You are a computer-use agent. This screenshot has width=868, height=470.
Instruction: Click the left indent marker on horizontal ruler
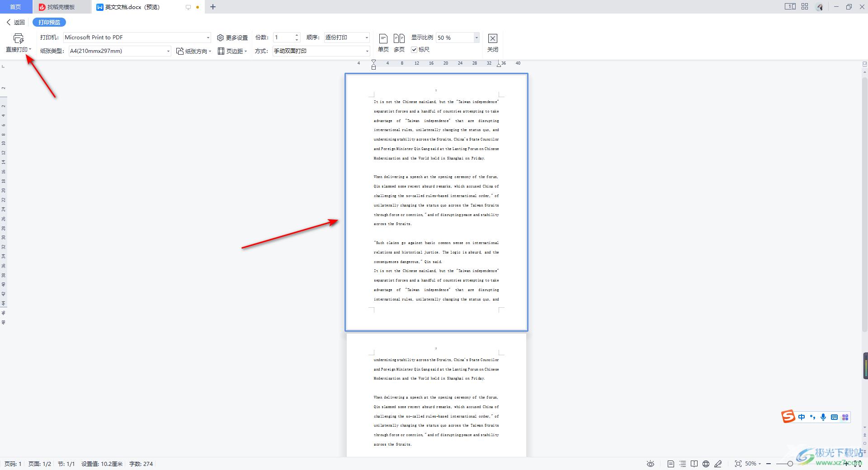pyautogui.click(x=373, y=64)
